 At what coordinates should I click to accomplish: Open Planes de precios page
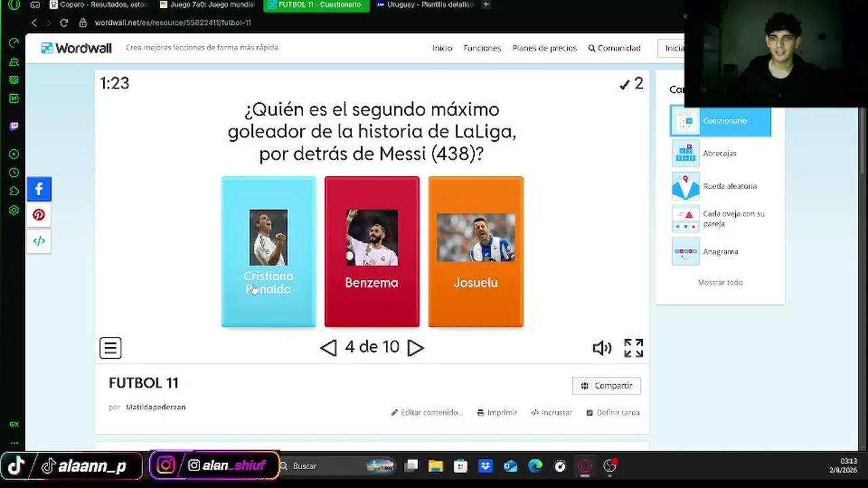tap(545, 48)
